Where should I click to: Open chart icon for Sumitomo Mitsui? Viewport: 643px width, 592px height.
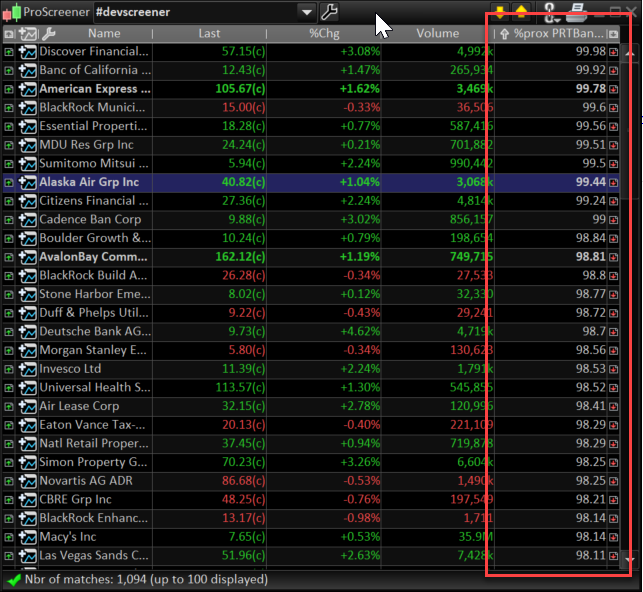(28, 164)
